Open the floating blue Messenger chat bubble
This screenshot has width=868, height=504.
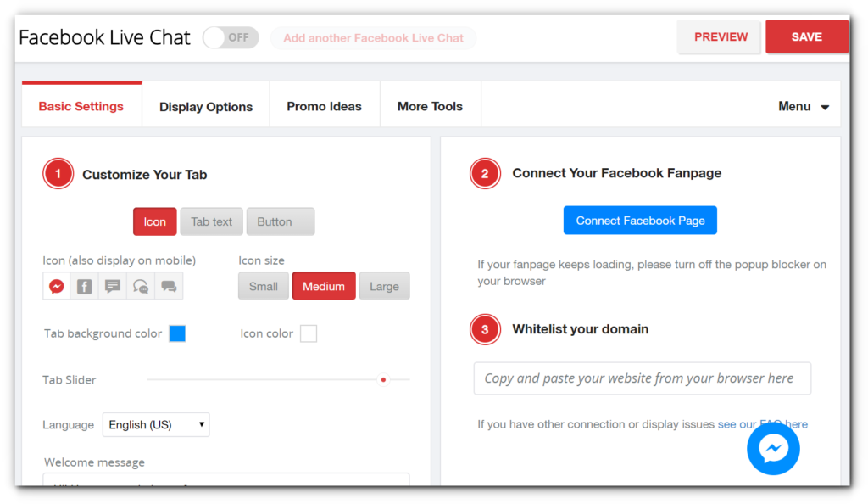[x=773, y=449]
